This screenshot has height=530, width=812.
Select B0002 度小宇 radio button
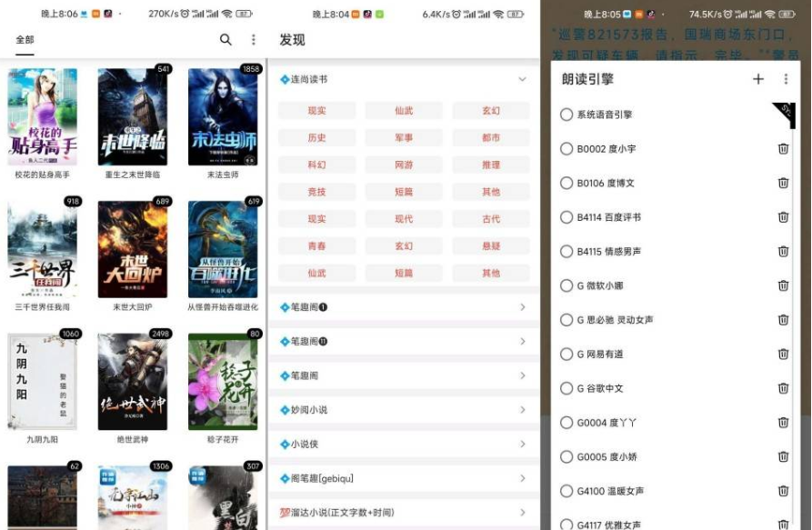click(566, 148)
